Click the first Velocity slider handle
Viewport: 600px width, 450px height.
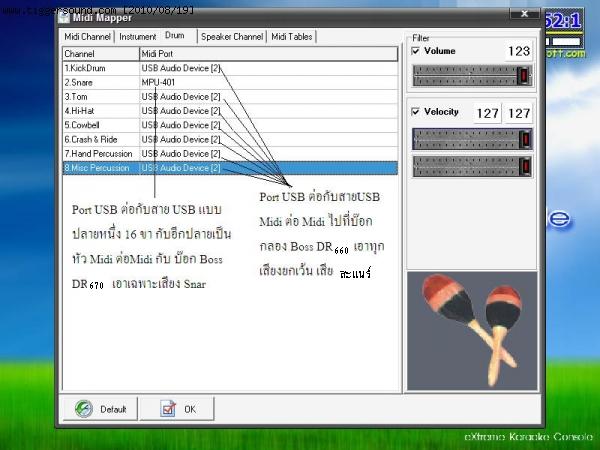(525, 139)
